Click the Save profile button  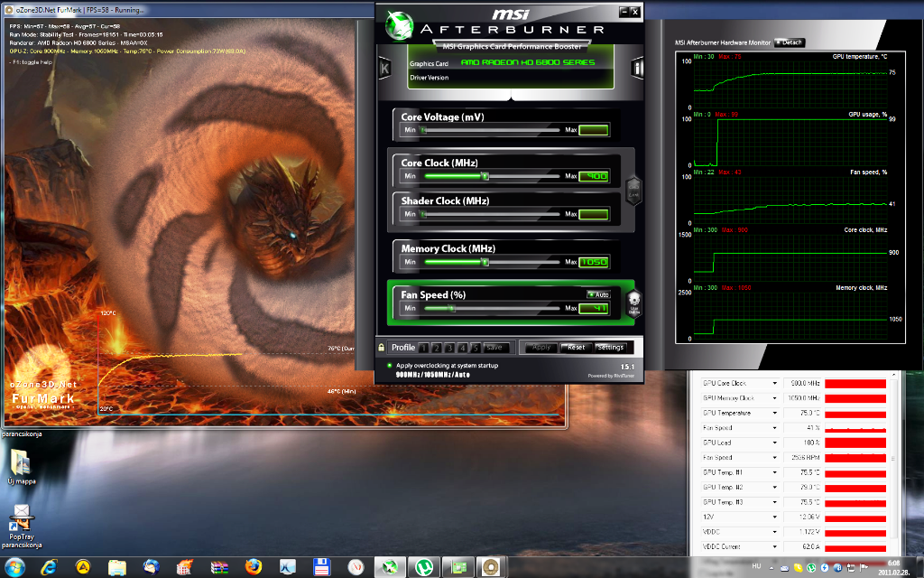tap(495, 348)
